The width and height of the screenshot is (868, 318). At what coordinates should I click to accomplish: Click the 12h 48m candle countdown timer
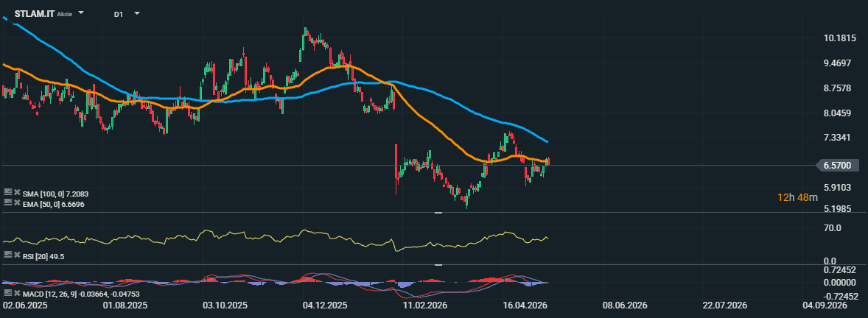pos(797,197)
